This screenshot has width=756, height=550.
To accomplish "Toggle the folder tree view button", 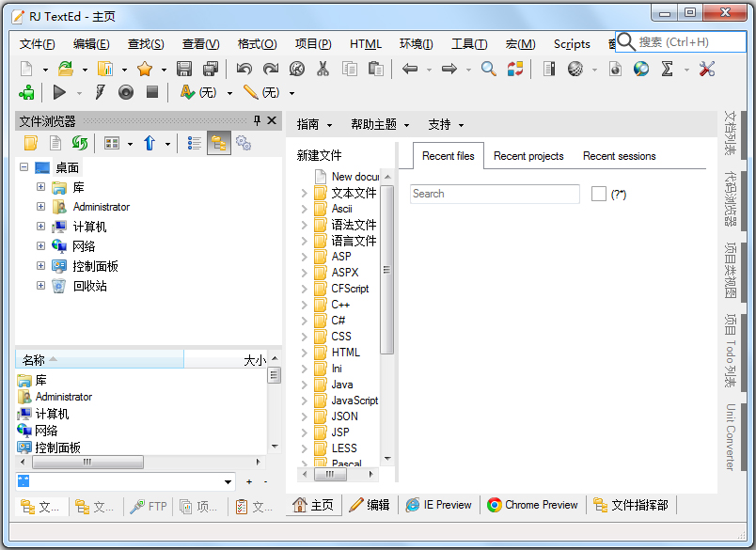I will (x=218, y=143).
